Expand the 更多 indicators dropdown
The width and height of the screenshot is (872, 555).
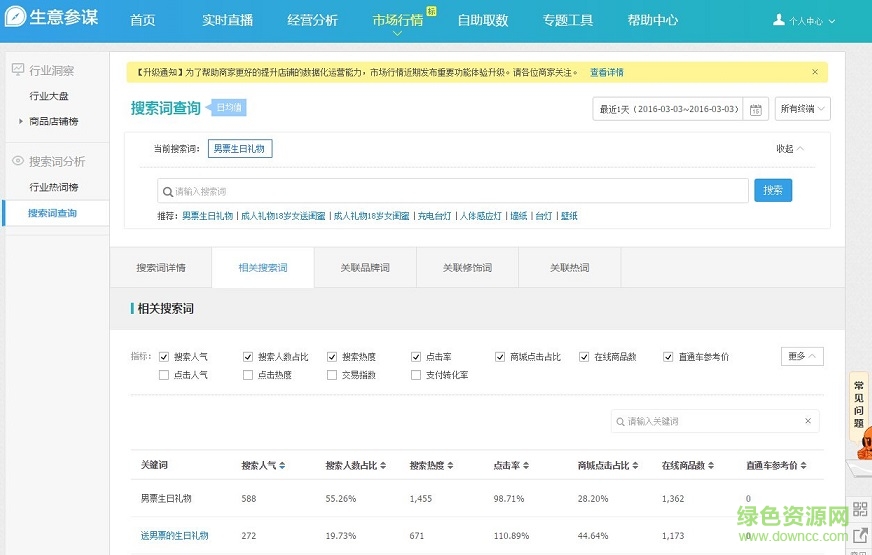(802, 356)
